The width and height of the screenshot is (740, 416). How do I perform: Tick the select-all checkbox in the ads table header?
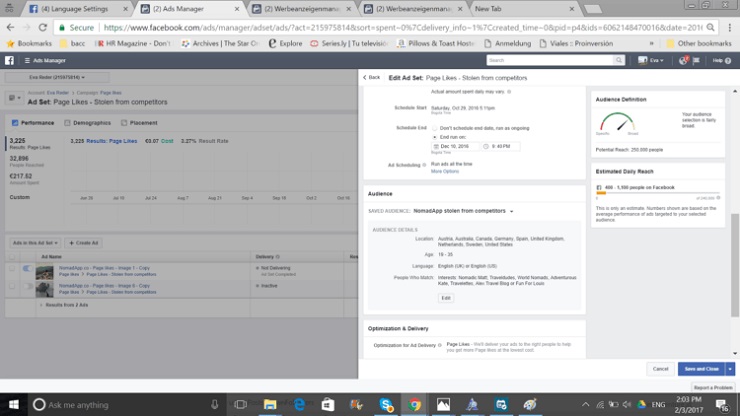(x=12, y=257)
